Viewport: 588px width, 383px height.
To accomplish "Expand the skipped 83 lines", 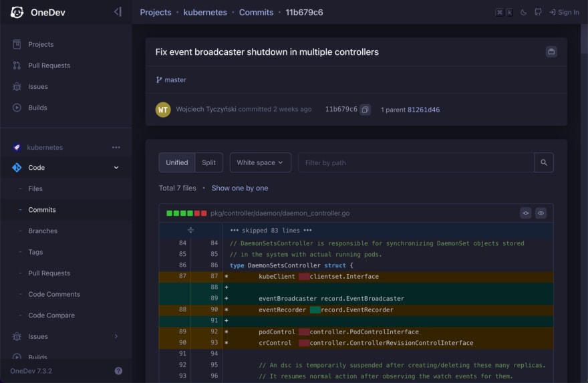I will [190, 231].
